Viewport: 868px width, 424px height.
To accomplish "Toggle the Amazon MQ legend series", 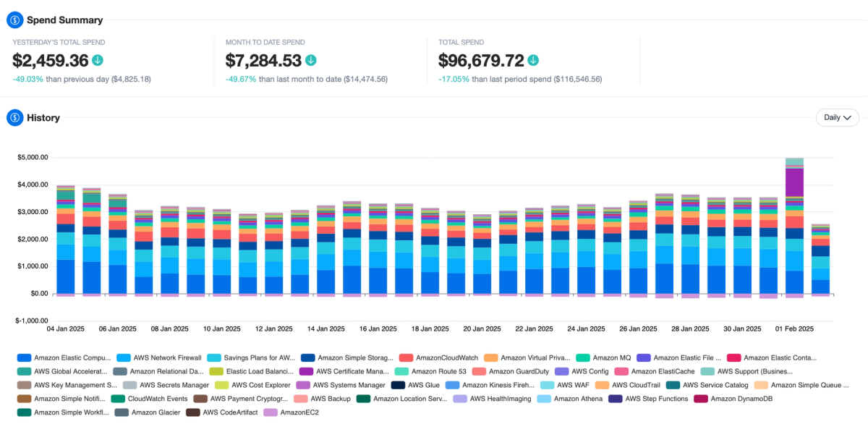I will pyautogui.click(x=604, y=357).
